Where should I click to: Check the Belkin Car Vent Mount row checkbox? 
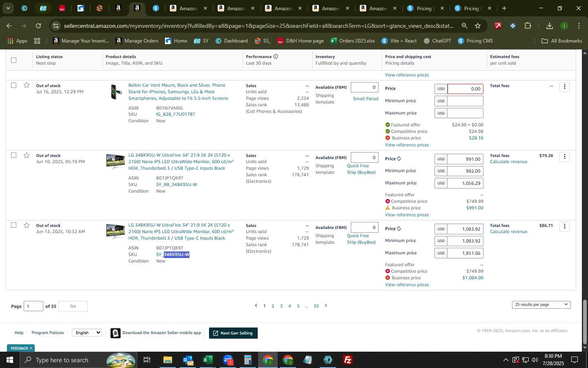[13, 85]
